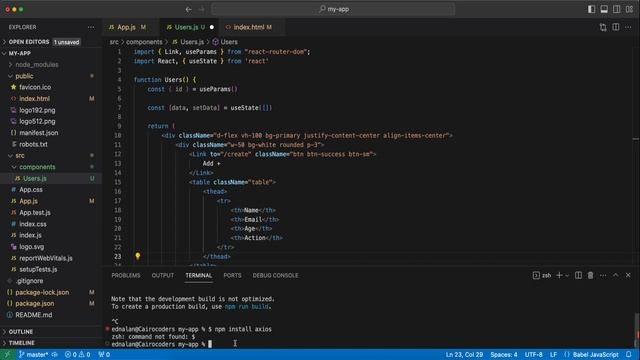Open .gitignore file

29,281
